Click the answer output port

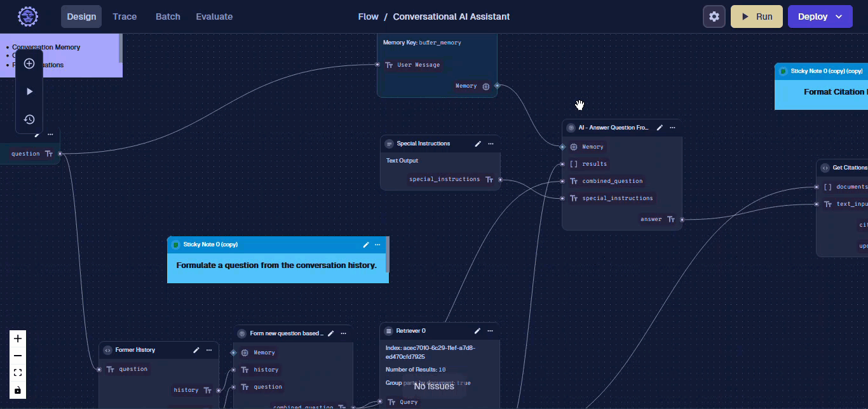(682, 220)
